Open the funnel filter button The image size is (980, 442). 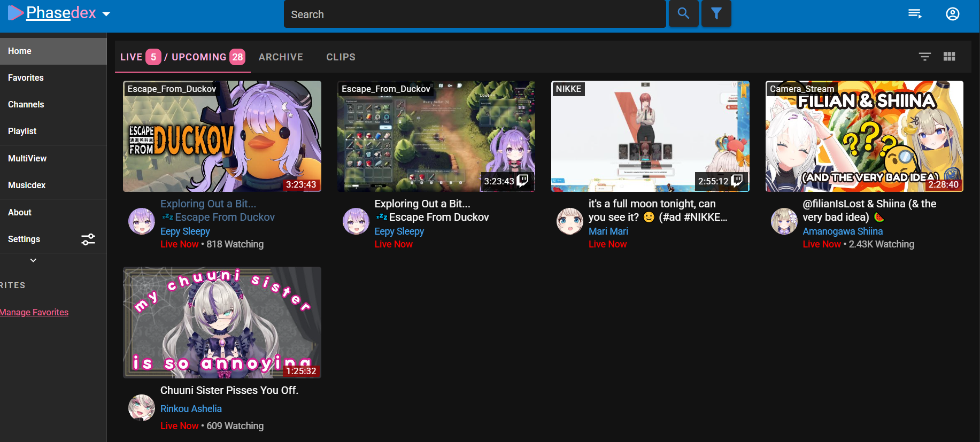pos(716,13)
